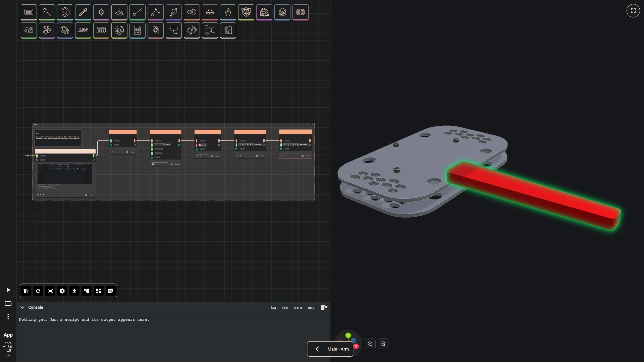Select the CSV file node icon
The width and height of the screenshot is (644, 362).
pos(138,31)
